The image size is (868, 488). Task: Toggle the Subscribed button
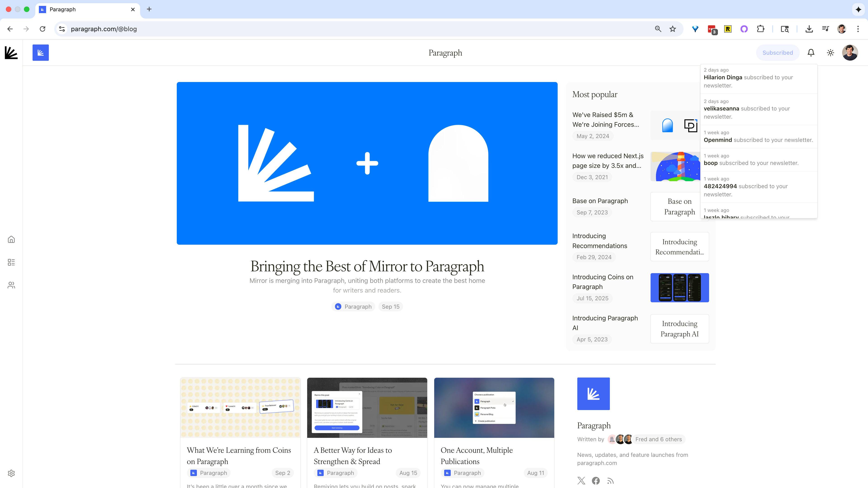pyautogui.click(x=777, y=53)
